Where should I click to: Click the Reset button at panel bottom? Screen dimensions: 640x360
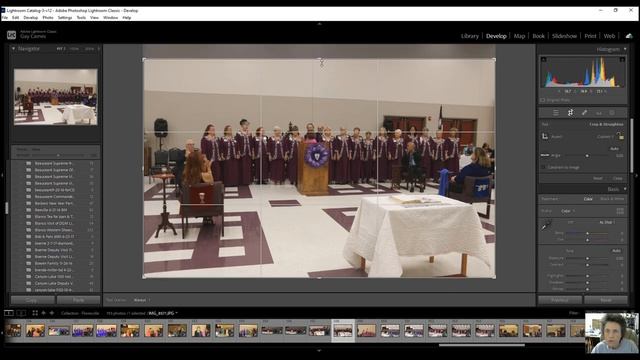click(x=606, y=300)
